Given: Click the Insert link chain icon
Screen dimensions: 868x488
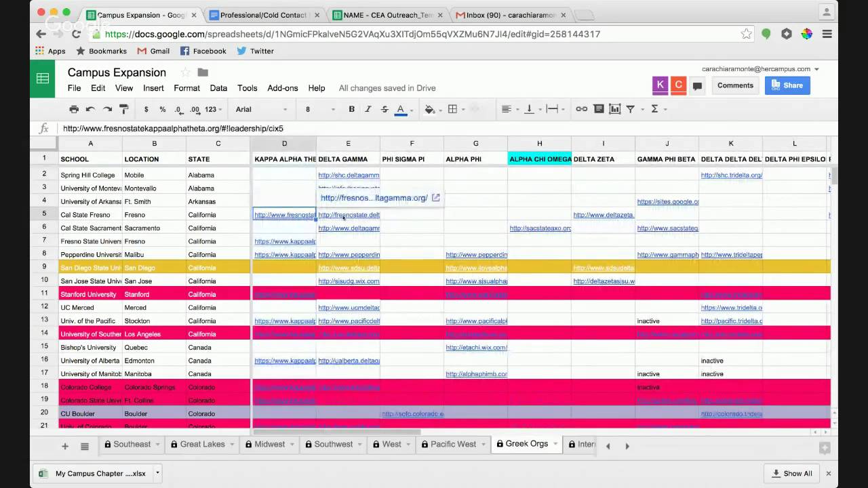Looking at the screenshot, I should (x=582, y=109).
